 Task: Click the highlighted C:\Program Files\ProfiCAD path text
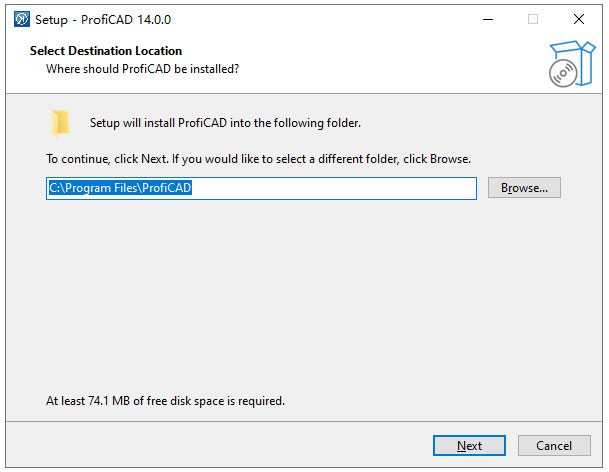tap(120, 188)
